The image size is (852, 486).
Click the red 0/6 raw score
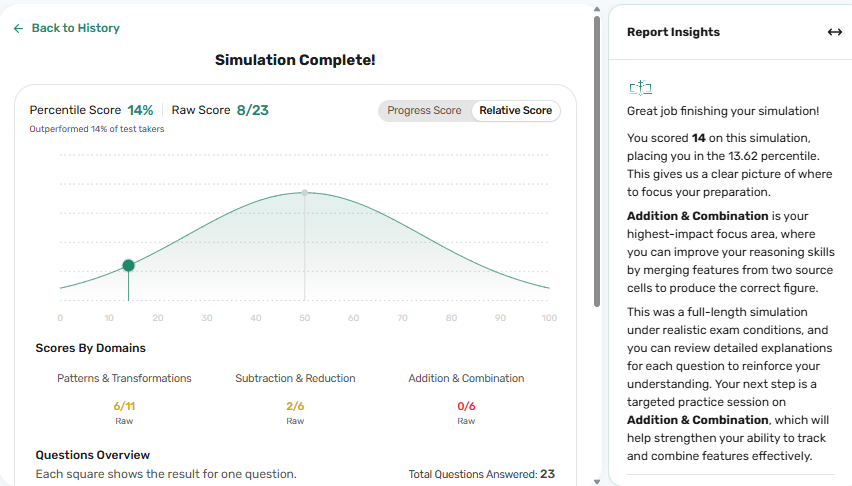pyautogui.click(x=466, y=406)
